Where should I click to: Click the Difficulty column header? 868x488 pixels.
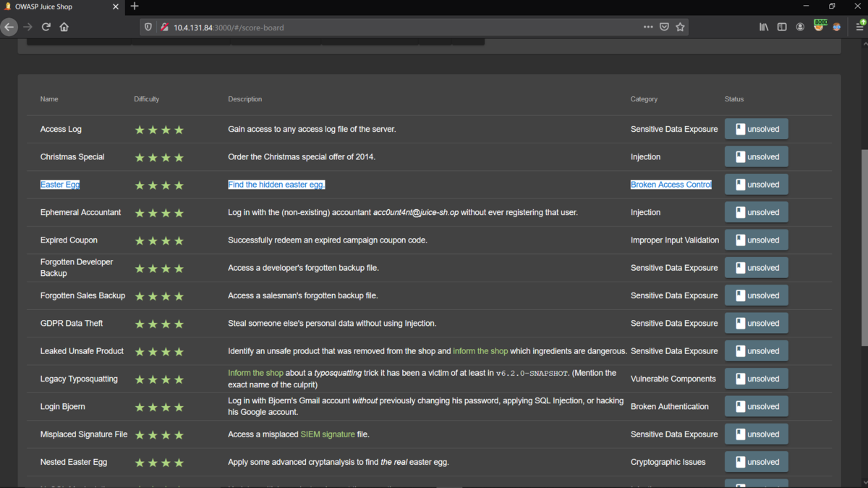146,99
